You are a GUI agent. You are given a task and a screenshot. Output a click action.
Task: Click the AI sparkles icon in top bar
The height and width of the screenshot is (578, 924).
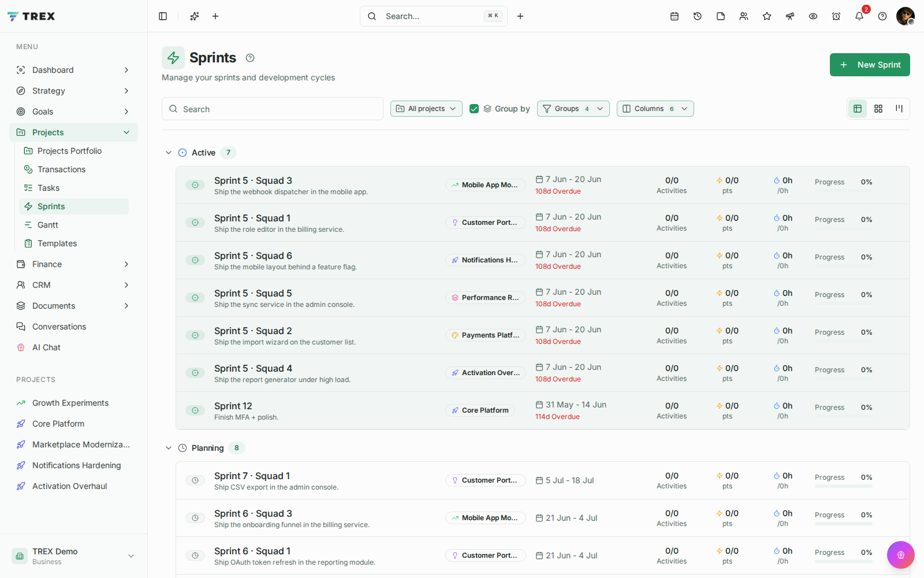(x=195, y=16)
